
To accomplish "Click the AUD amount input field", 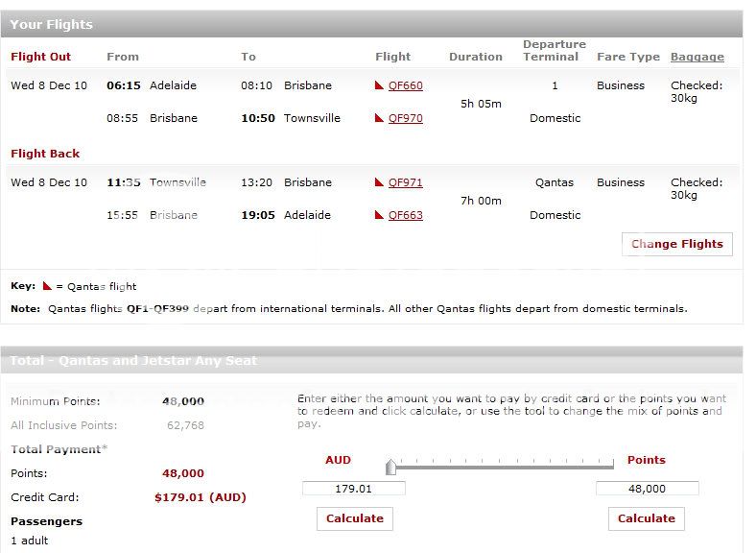I will point(353,489).
